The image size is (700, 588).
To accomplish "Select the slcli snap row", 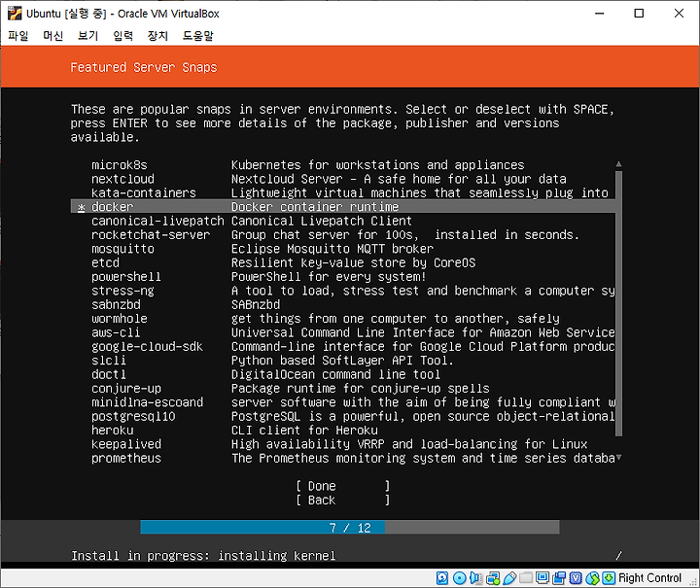I will pyautogui.click(x=343, y=361).
